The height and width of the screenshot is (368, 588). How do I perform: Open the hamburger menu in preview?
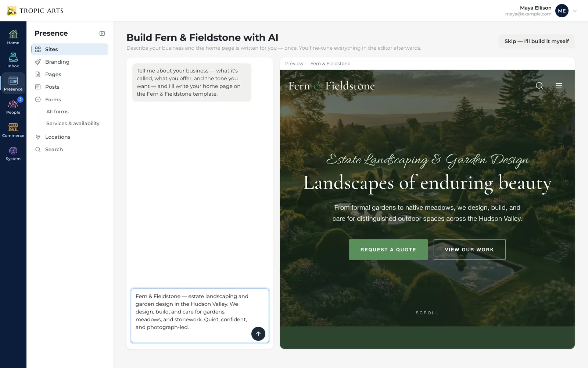pos(559,86)
